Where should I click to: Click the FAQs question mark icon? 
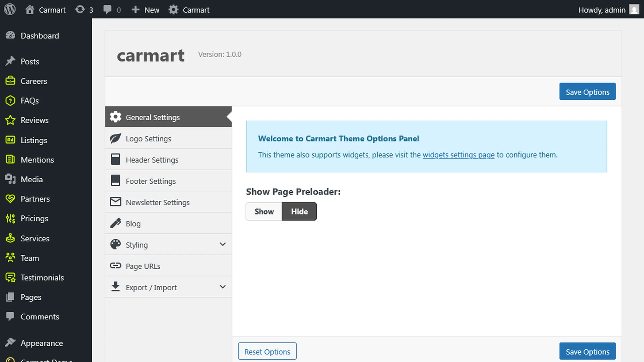(10, 101)
